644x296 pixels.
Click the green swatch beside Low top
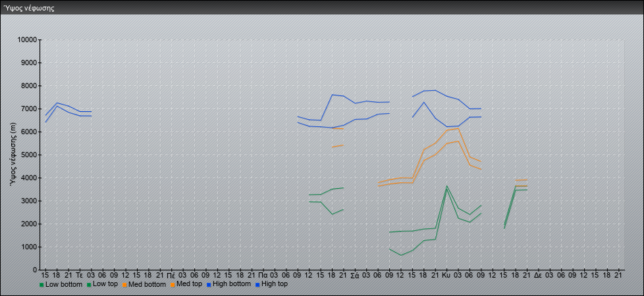point(89,284)
